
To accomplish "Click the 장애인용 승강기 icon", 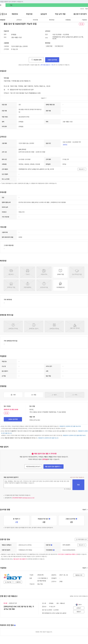I will point(34,326).
